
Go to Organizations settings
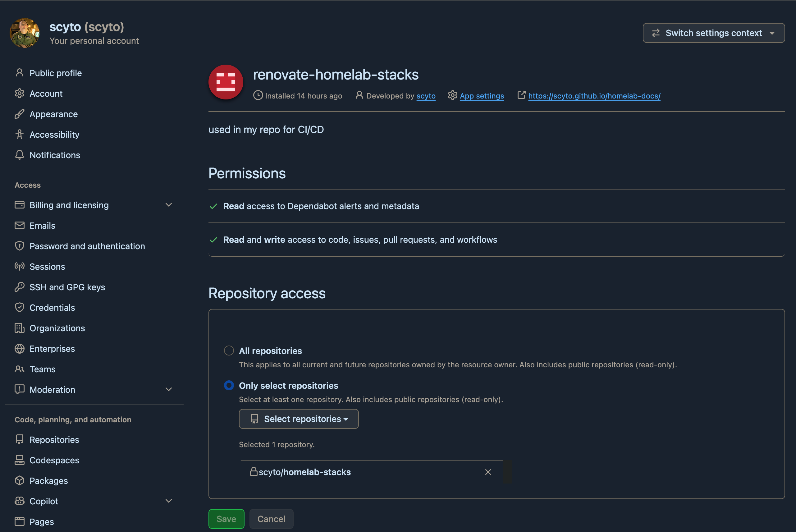(x=57, y=328)
